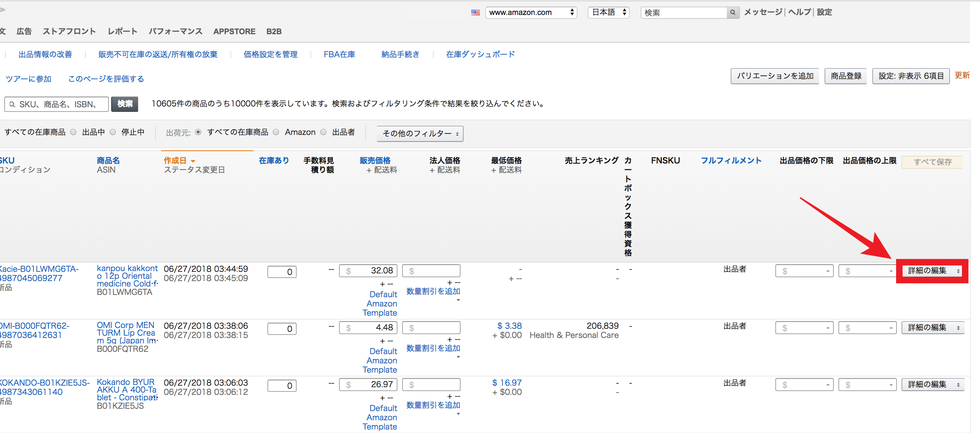This screenshot has height=433, width=980.
Task: Click the dark 検索 button
Action: pyautogui.click(x=125, y=104)
